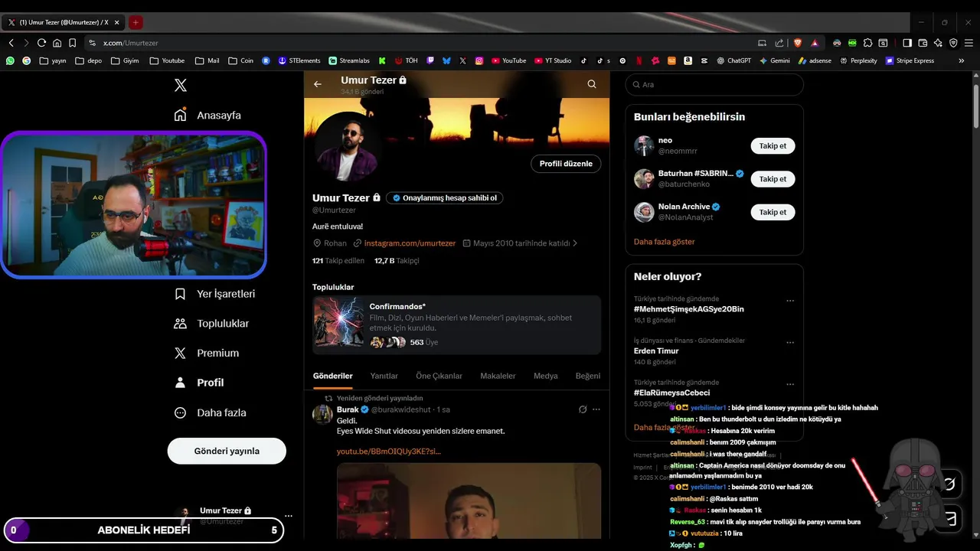Click the Brave Shields lion icon
The height and width of the screenshot is (551, 980).
pos(797,43)
